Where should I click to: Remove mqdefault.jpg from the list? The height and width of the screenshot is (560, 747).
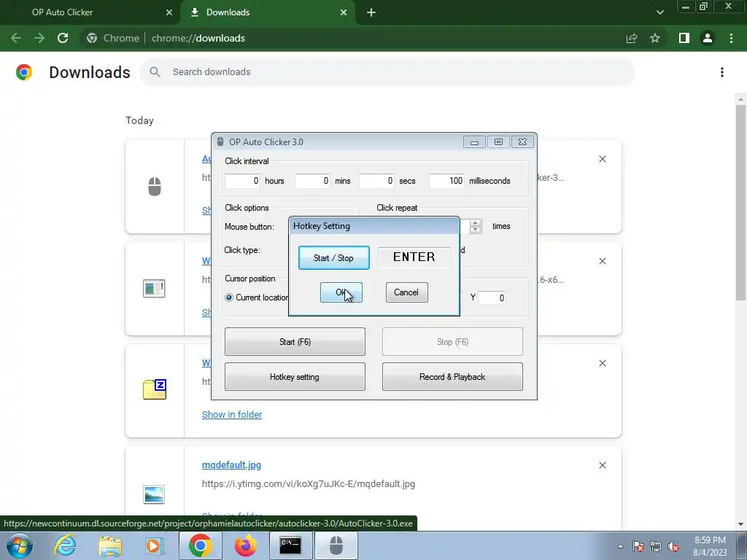click(602, 465)
